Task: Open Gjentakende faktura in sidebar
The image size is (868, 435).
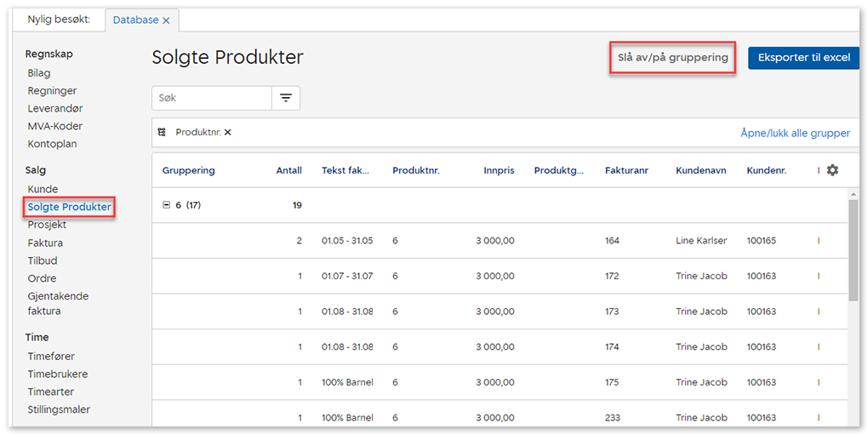Action: 58,304
